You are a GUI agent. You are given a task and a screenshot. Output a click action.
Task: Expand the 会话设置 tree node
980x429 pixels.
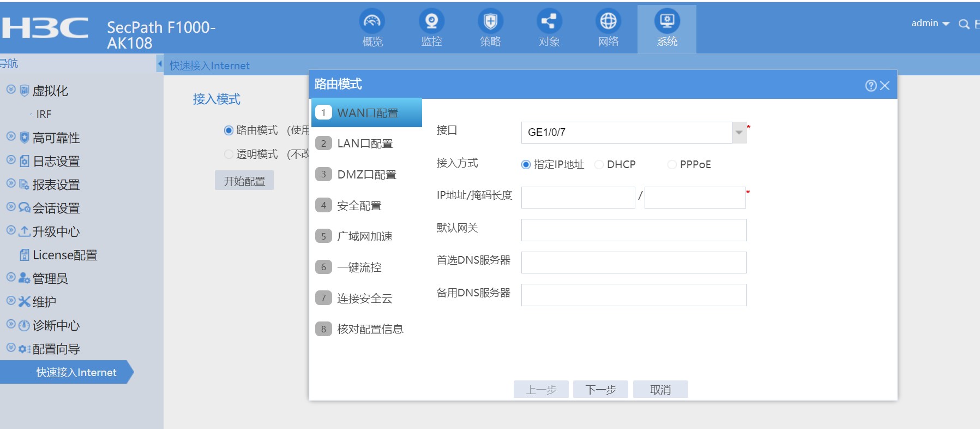pyautogui.click(x=11, y=207)
